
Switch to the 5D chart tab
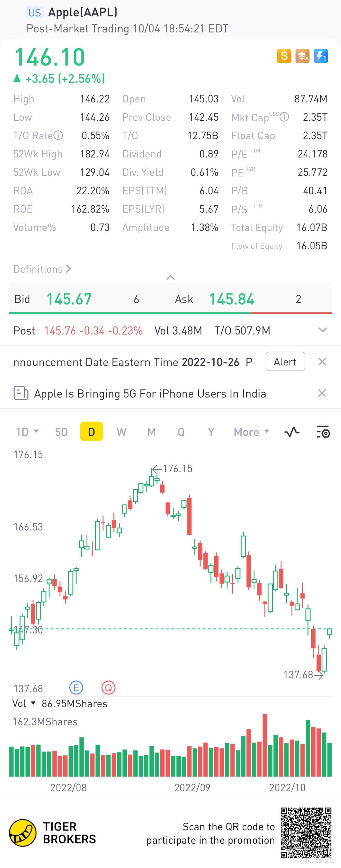(61, 432)
